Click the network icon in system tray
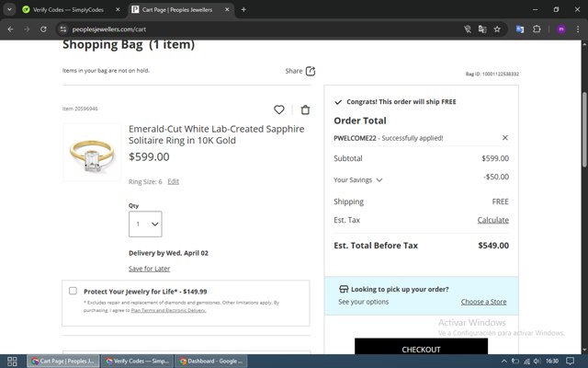The image size is (588, 368). coord(526,362)
